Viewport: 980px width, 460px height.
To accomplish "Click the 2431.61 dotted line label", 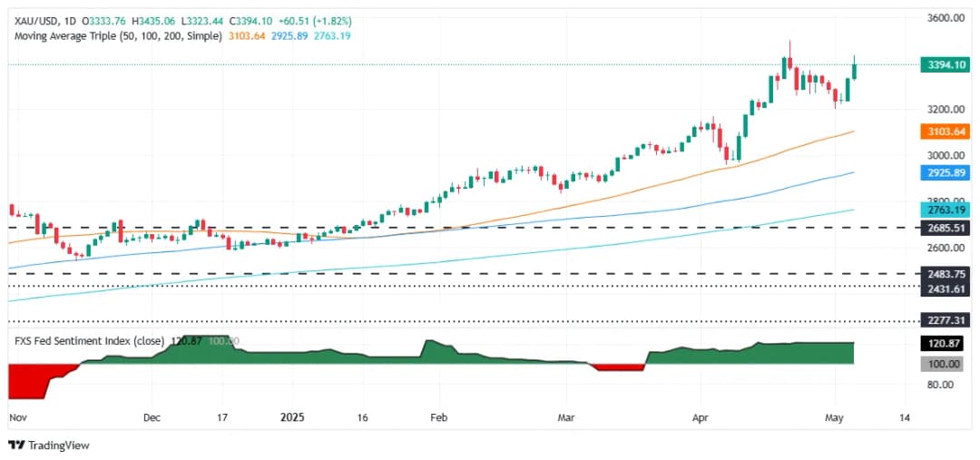I will [x=943, y=287].
